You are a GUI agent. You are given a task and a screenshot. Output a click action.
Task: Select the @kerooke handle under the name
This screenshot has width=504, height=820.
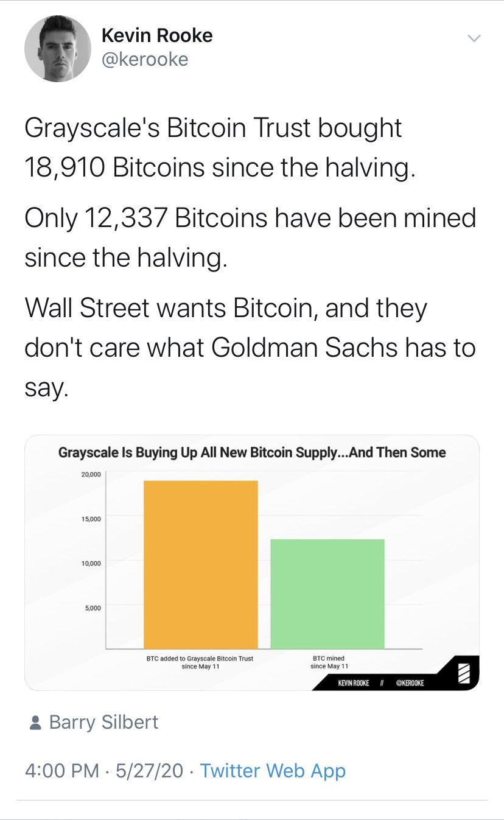(145, 59)
